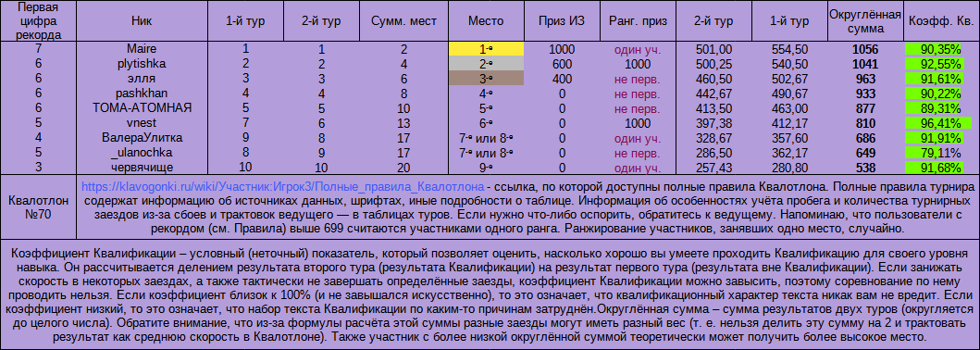
Task: Click the place cell "9-е"
Action: click(x=486, y=168)
